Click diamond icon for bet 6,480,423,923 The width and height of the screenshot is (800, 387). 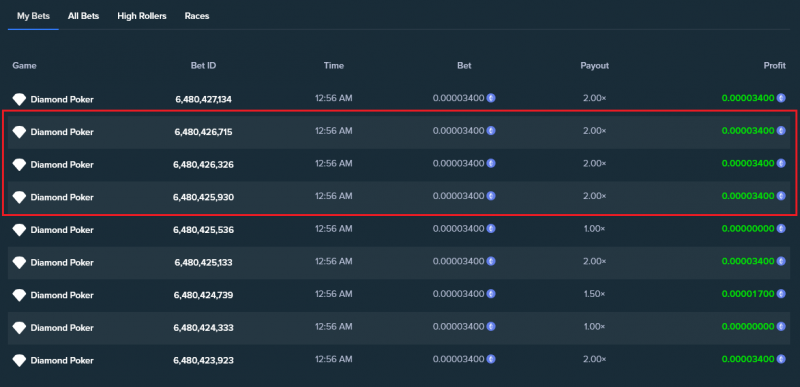click(19, 360)
